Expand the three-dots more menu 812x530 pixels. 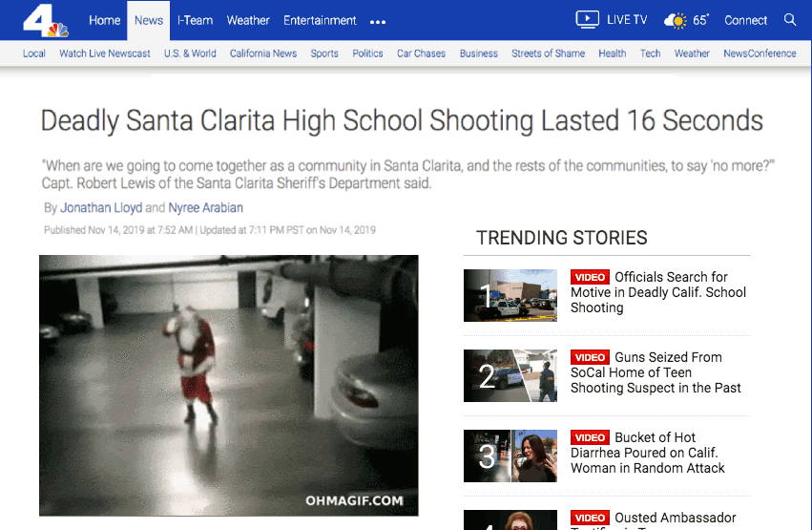(x=378, y=22)
